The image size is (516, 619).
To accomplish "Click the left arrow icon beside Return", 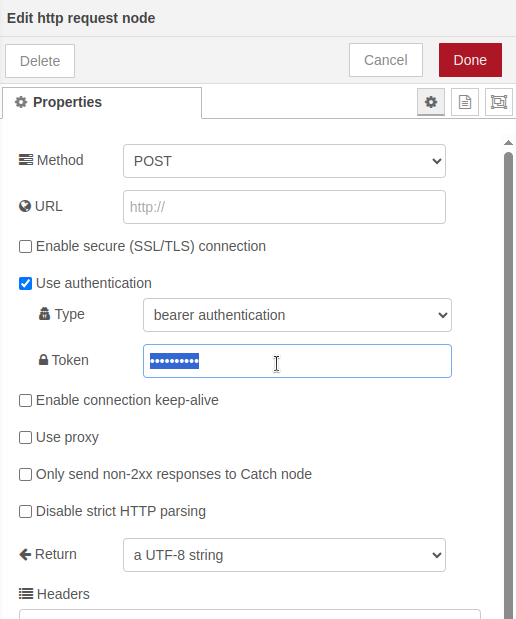I will tap(25, 554).
